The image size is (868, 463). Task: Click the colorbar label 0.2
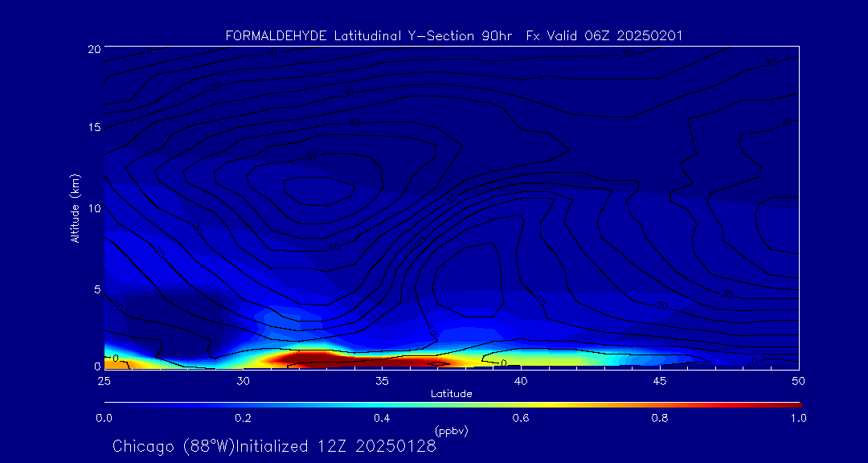click(243, 418)
